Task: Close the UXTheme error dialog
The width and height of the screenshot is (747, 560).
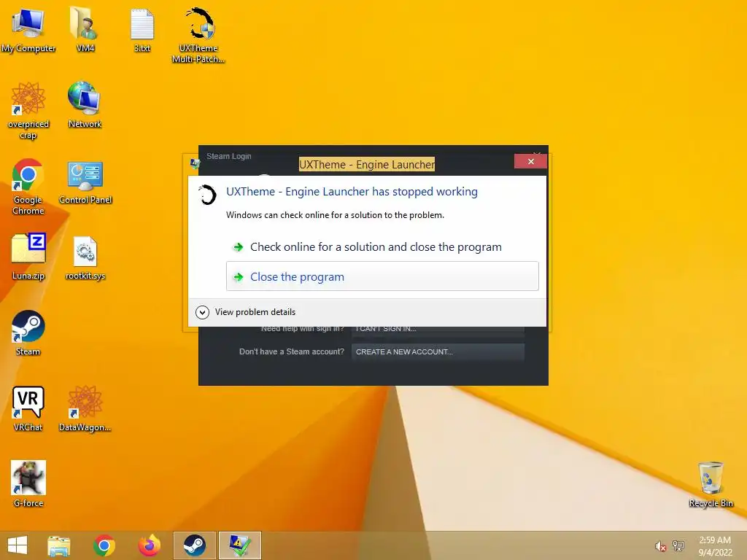Action: pos(531,161)
